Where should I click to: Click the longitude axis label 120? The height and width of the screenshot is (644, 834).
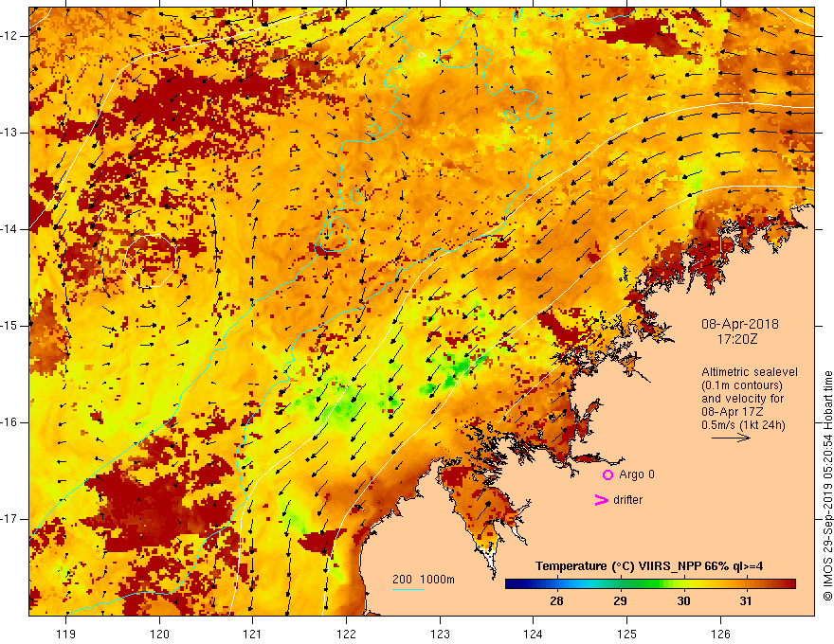(x=159, y=634)
